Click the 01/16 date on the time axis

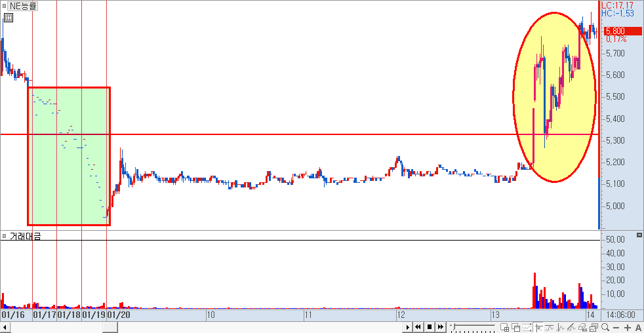pyautogui.click(x=12, y=315)
